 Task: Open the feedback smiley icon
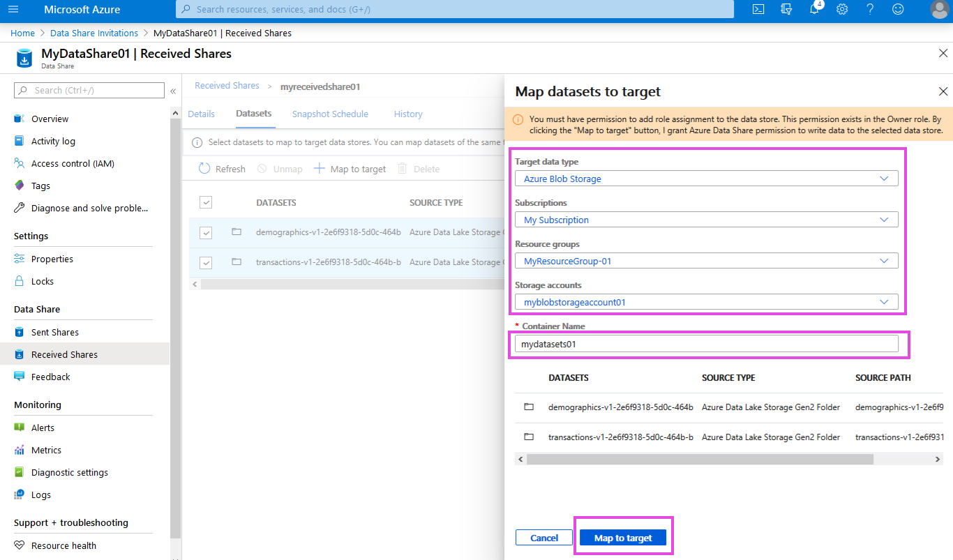tap(898, 9)
